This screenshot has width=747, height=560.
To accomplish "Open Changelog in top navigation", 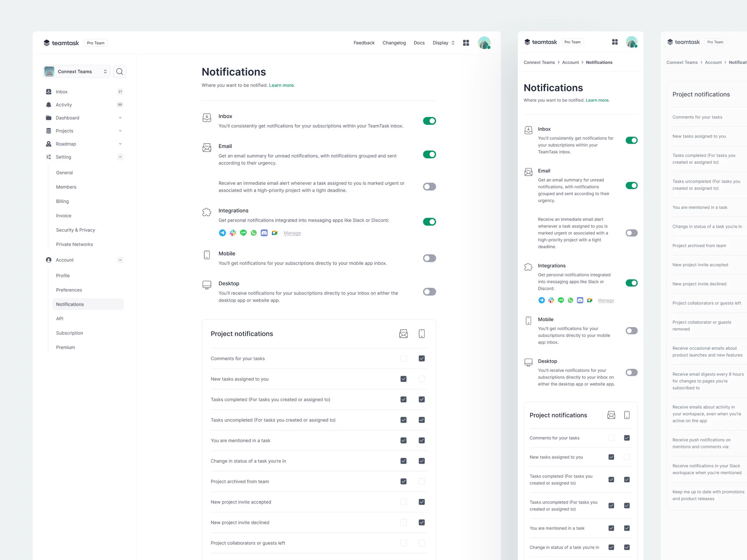I will (394, 43).
